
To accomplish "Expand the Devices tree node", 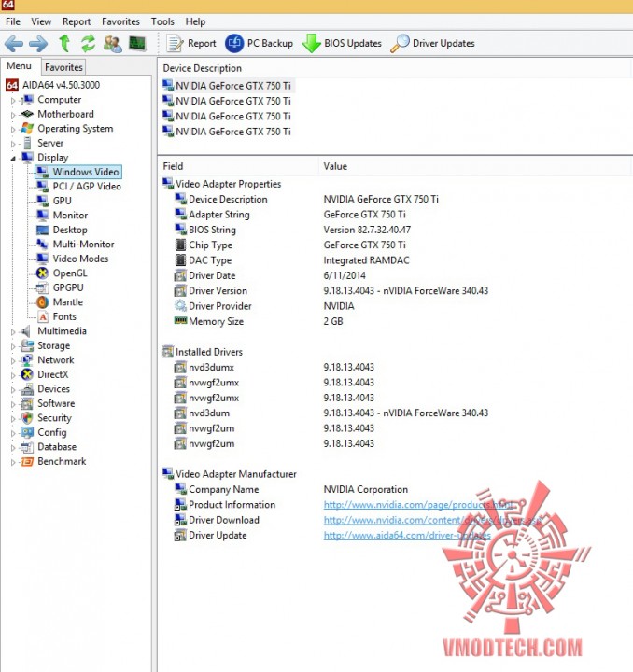I will point(13,390).
